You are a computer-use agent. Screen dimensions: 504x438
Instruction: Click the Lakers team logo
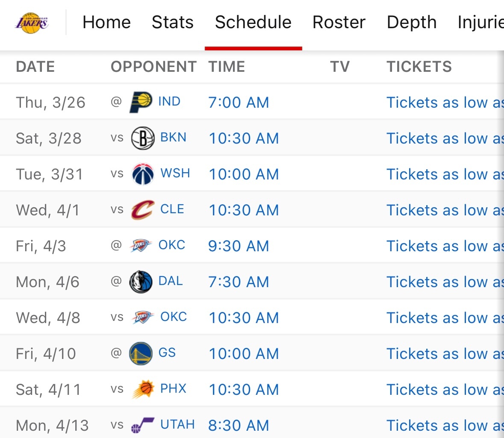coord(32,23)
